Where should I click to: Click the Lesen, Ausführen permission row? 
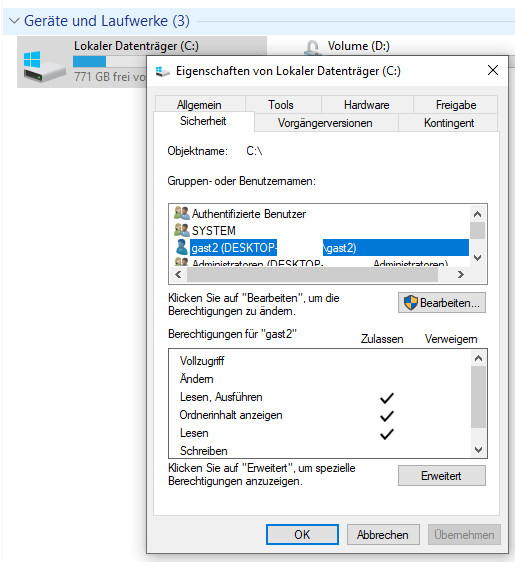coord(320,397)
